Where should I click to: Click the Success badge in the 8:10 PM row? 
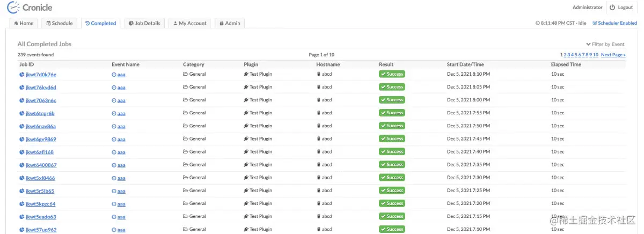[392, 74]
